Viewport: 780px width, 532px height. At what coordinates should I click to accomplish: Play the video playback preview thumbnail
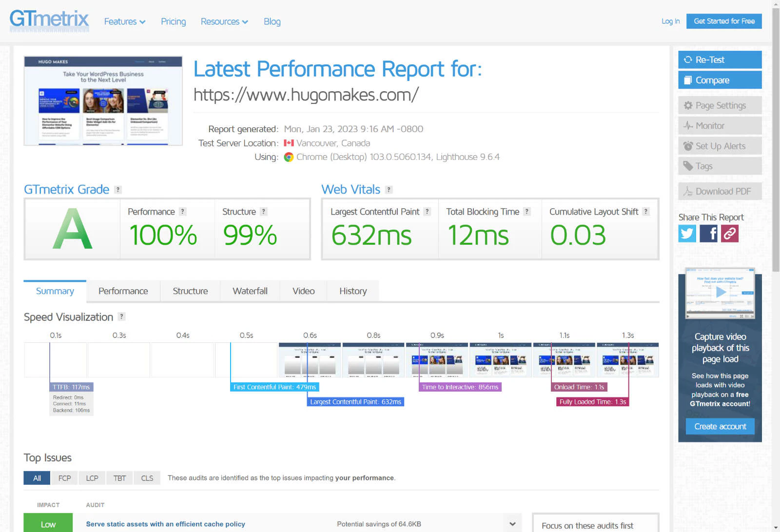tap(720, 293)
